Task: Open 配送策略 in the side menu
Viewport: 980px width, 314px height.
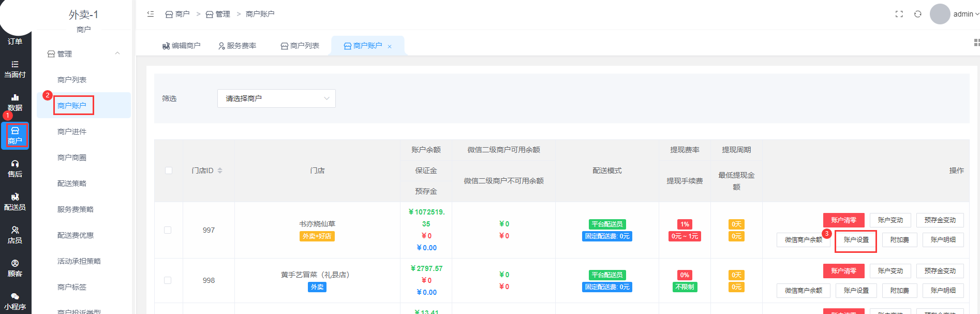Action: [x=72, y=183]
